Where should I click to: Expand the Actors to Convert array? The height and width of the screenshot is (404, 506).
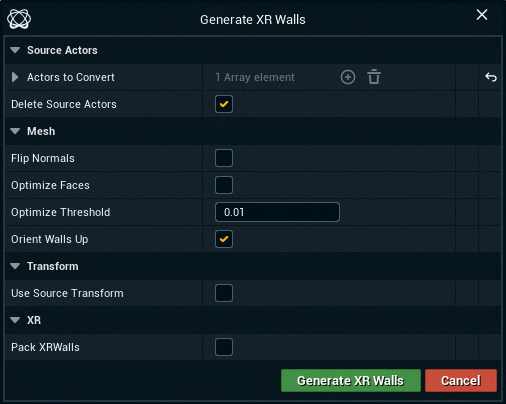(15, 77)
